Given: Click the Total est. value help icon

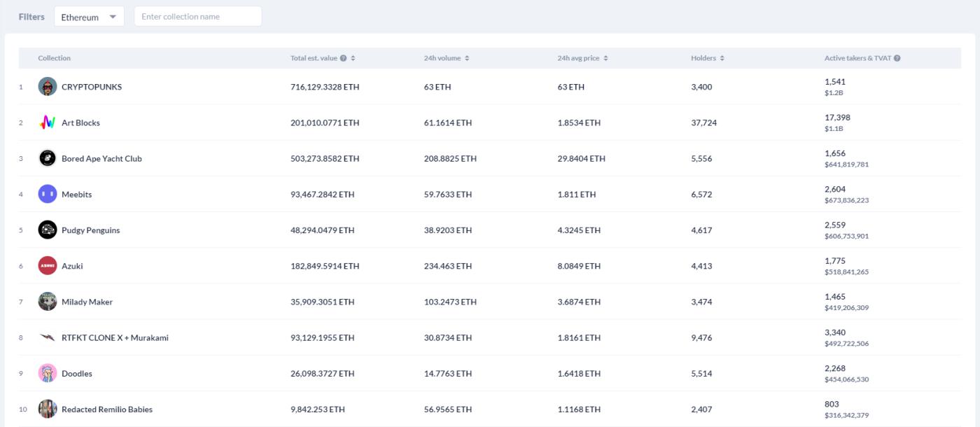Looking at the screenshot, I should click(343, 58).
